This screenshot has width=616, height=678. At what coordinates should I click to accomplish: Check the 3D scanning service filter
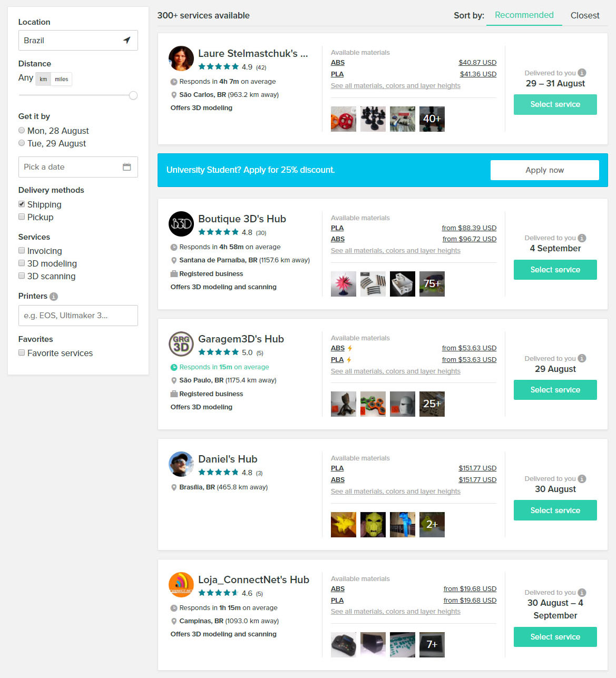[22, 276]
